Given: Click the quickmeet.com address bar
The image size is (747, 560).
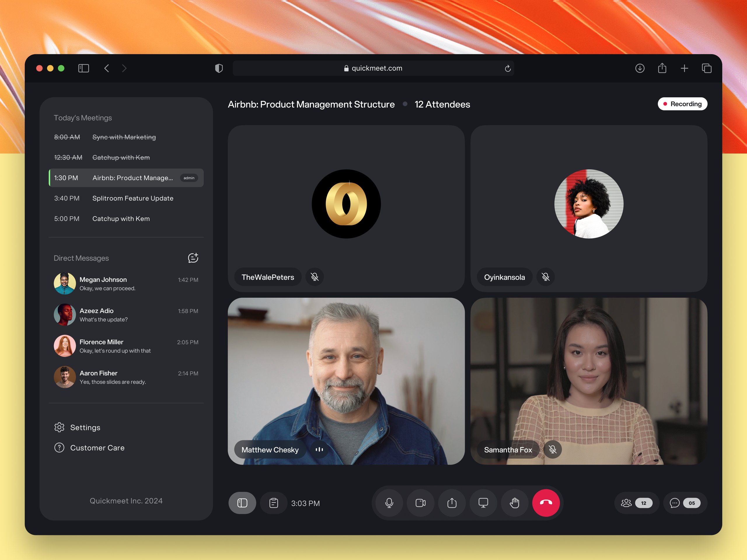Looking at the screenshot, I should point(373,68).
